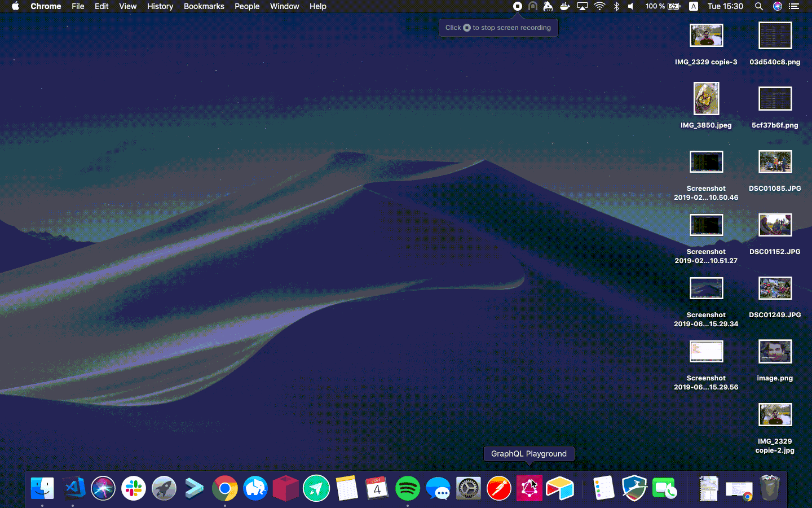The image size is (812, 508).
Task: Open the rocking horse menu bar icon
Action: (x=548, y=6)
